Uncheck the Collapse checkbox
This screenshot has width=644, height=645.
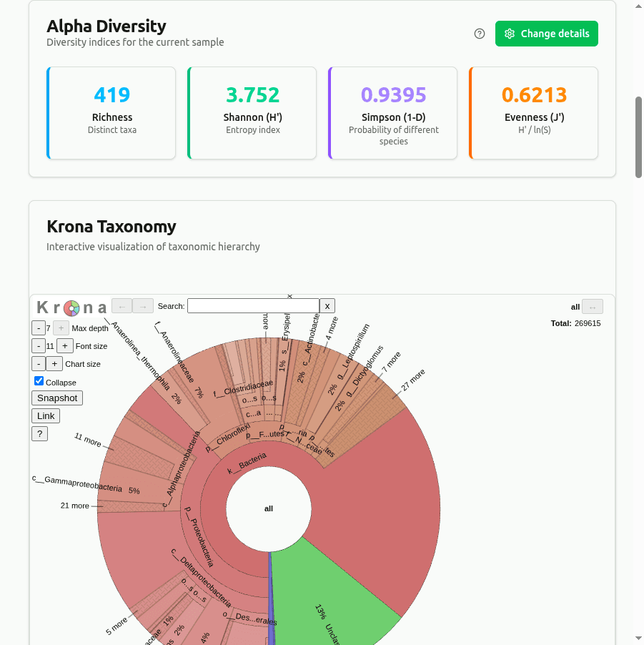(x=39, y=382)
